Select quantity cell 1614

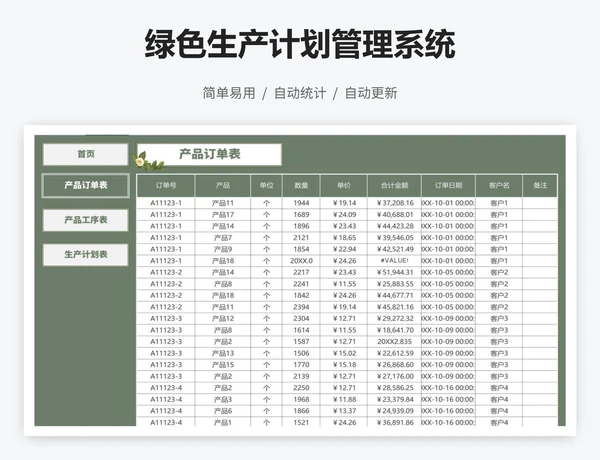click(301, 330)
